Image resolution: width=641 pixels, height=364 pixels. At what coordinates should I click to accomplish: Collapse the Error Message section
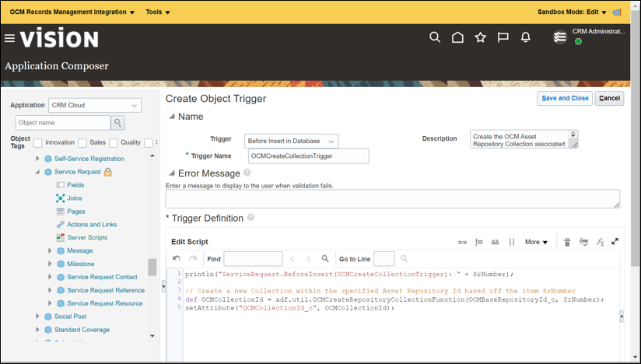click(x=172, y=173)
